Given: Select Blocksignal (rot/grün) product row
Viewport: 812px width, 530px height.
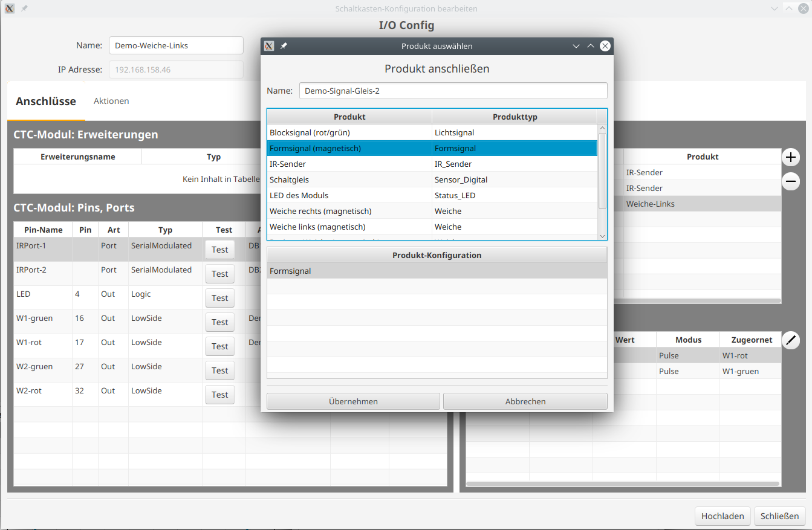Looking at the screenshot, I should (349, 132).
